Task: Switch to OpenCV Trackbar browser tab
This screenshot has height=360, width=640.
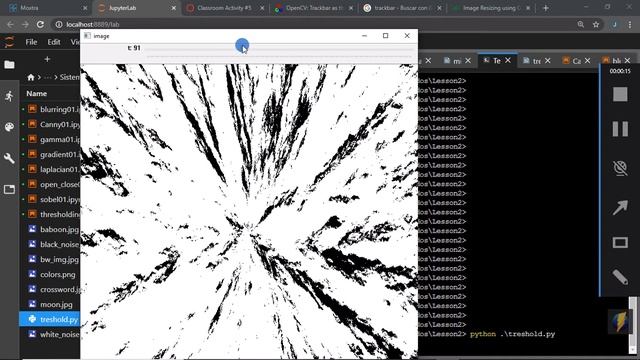Action: click(313, 8)
